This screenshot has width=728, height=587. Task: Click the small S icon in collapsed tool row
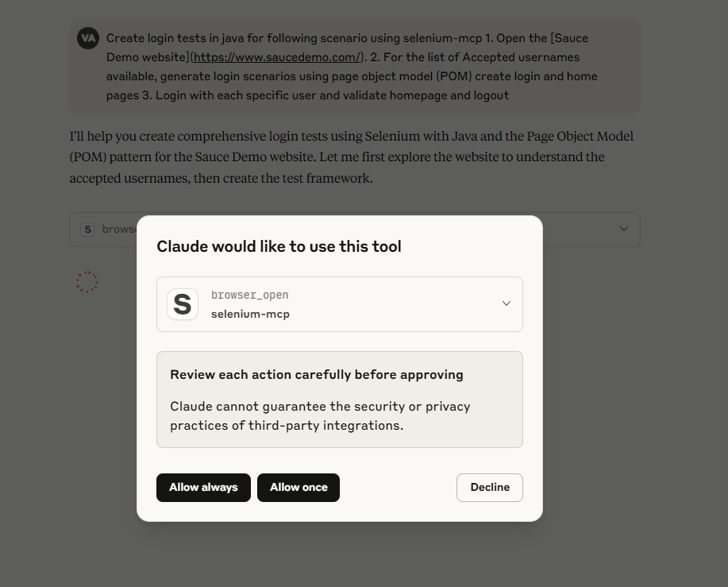(x=87, y=230)
